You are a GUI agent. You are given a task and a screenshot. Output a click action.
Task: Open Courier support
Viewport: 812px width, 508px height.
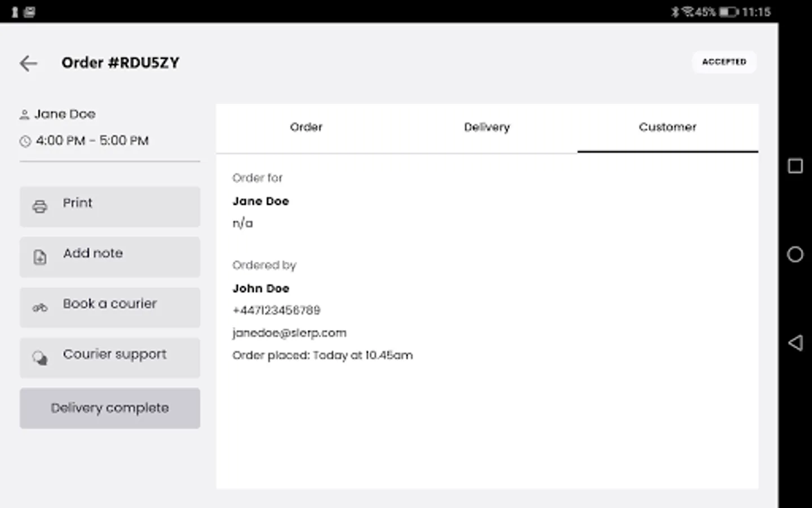click(110, 358)
